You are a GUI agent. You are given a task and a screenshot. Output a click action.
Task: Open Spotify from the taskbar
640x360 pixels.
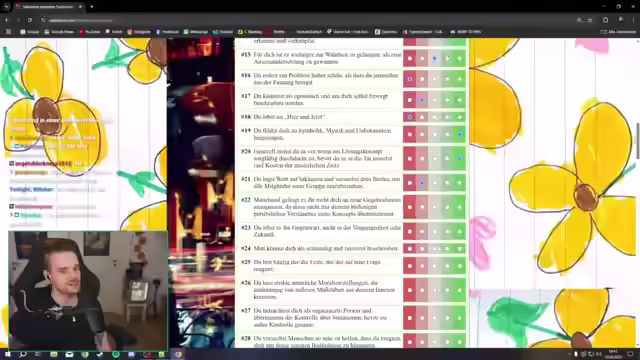[116, 354]
